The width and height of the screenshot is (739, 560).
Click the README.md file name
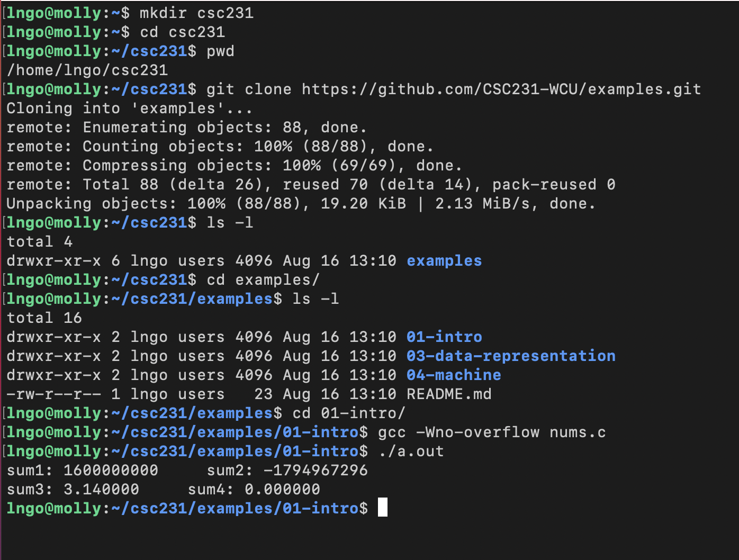point(449,394)
